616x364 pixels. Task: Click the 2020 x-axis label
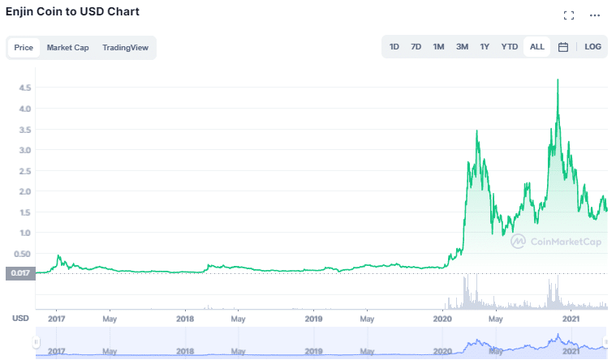click(x=442, y=319)
